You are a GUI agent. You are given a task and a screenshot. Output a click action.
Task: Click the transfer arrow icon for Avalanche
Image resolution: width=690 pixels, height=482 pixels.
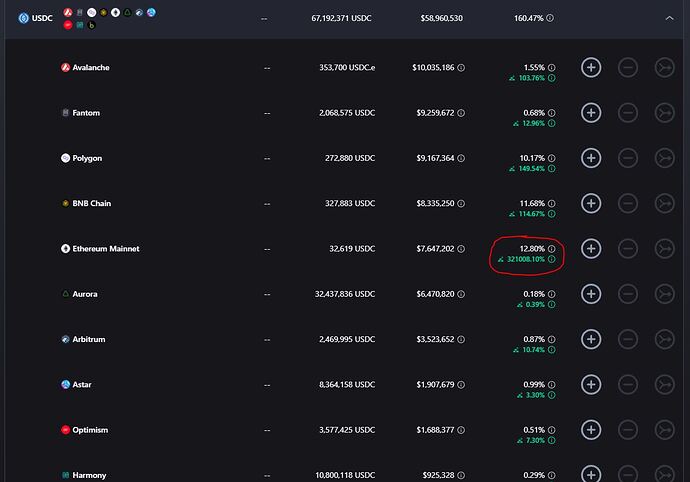(x=664, y=68)
